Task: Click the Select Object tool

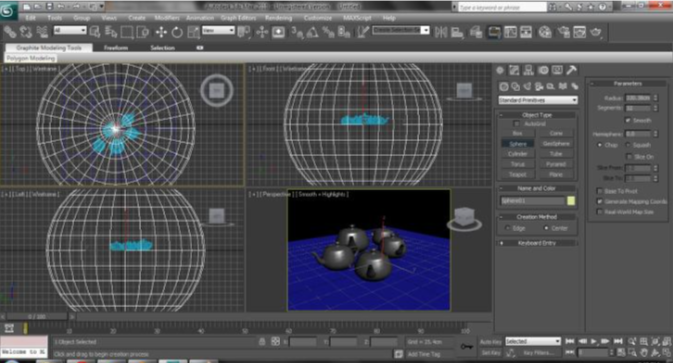Action: (x=95, y=32)
